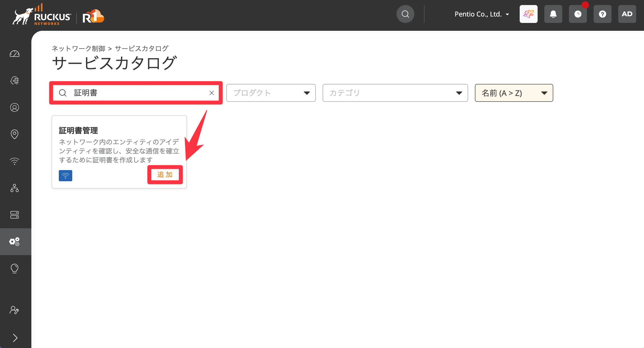This screenshot has width=644, height=348.
Task: Open the Administration user-wrench icon
Action: 15,310
